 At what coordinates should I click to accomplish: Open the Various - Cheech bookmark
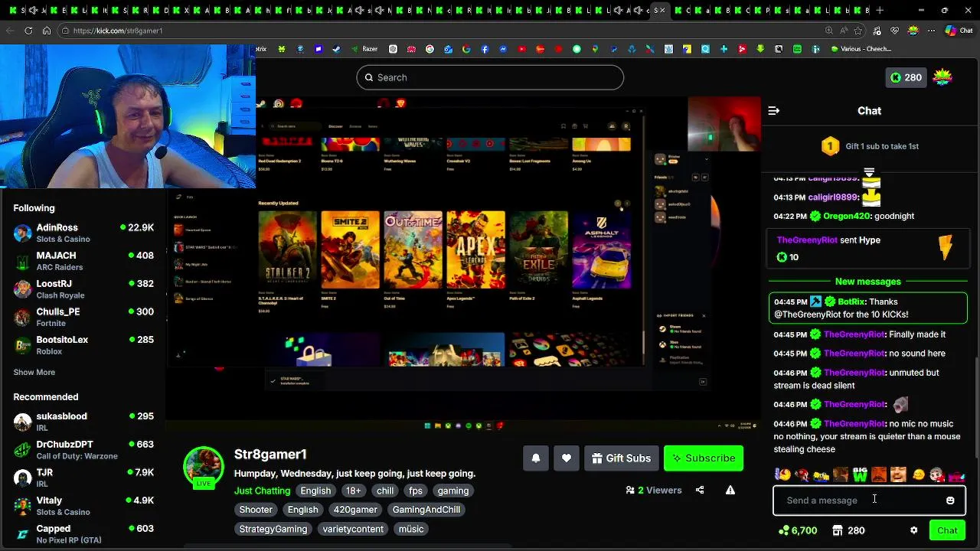(861, 49)
